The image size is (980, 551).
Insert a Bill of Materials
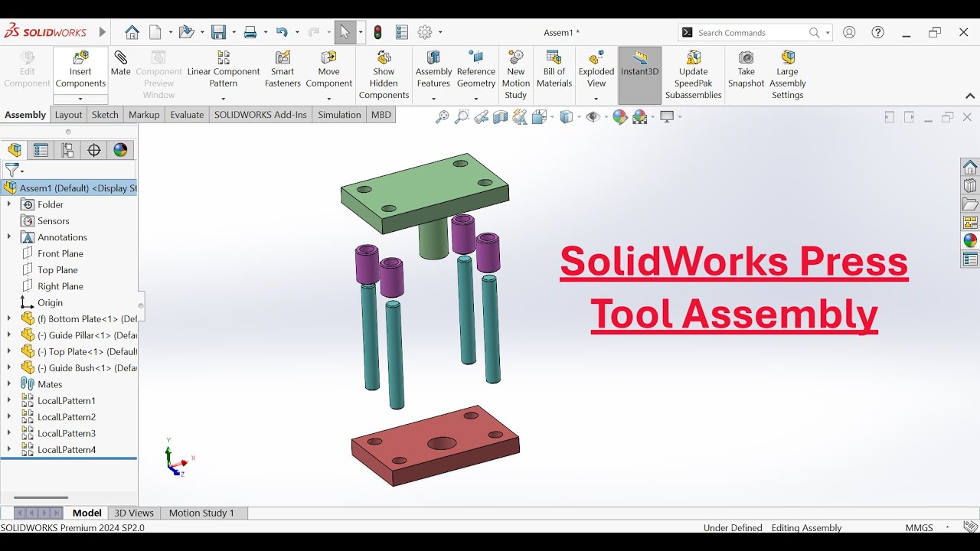554,69
